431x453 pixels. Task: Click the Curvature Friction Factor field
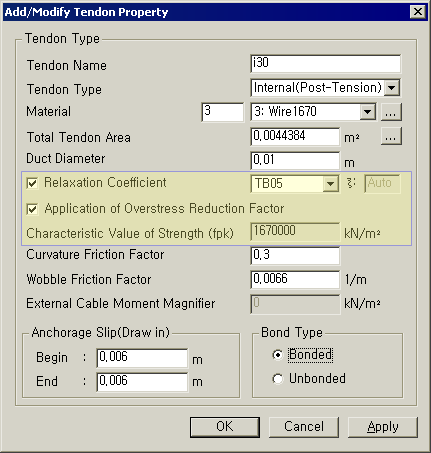(x=295, y=256)
